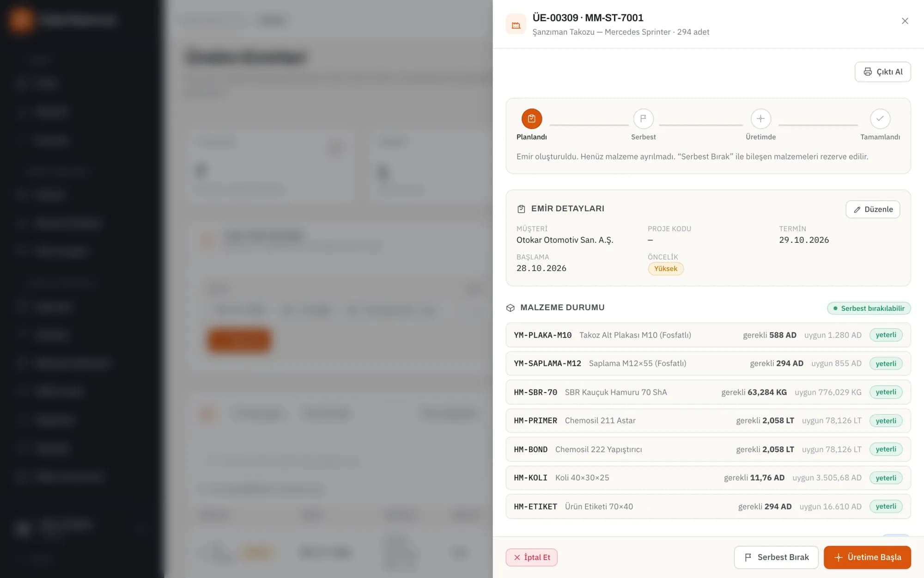The image size is (924, 578).
Task: Open the HM-SBR-70 rubber compound row
Action: click(708, 392)
